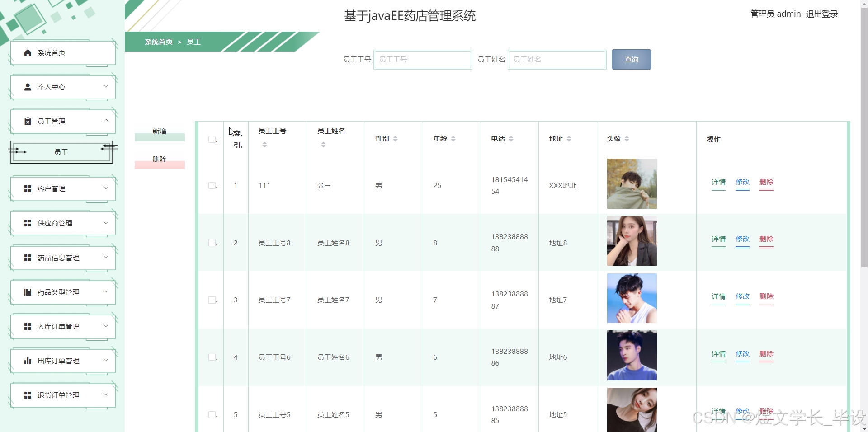Open 出库订单管理 via its bar-chart icon
Image resolution: width=868 pixels, height=432 pixels.
pyautogui.click(x=27, y=361)
